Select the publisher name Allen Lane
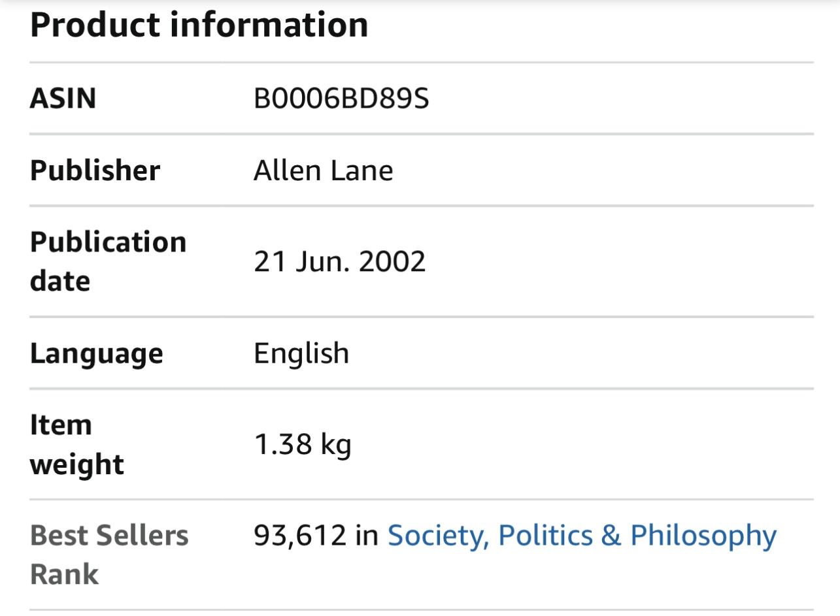This screenshot has height=616, width=840. coord(323,170)
